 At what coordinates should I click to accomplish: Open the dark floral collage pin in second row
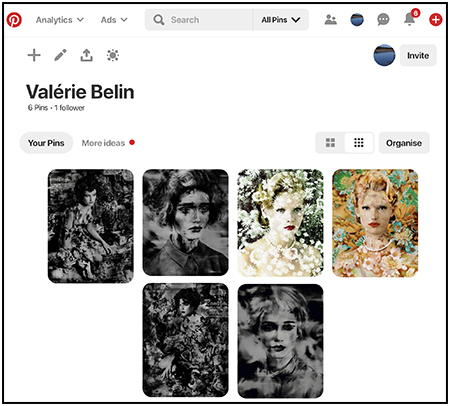(x=186, y=340)
